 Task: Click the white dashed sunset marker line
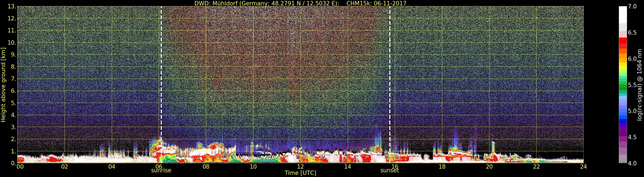(389, 85)
